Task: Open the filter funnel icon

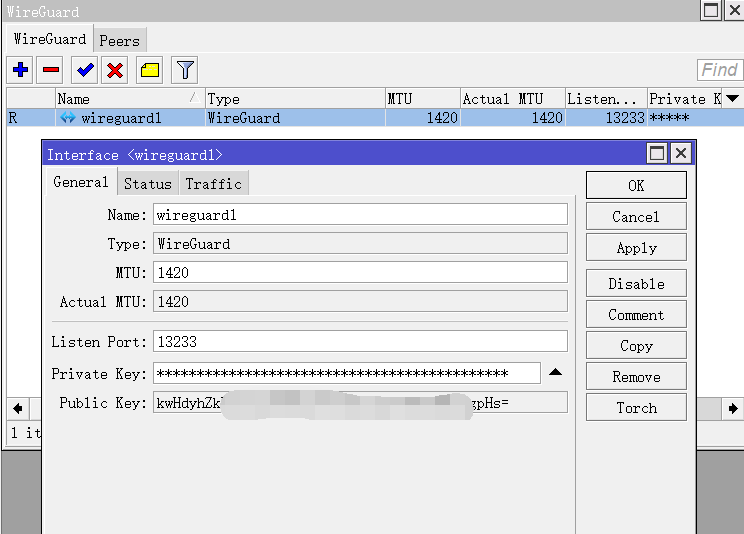Action: [185, 70]
